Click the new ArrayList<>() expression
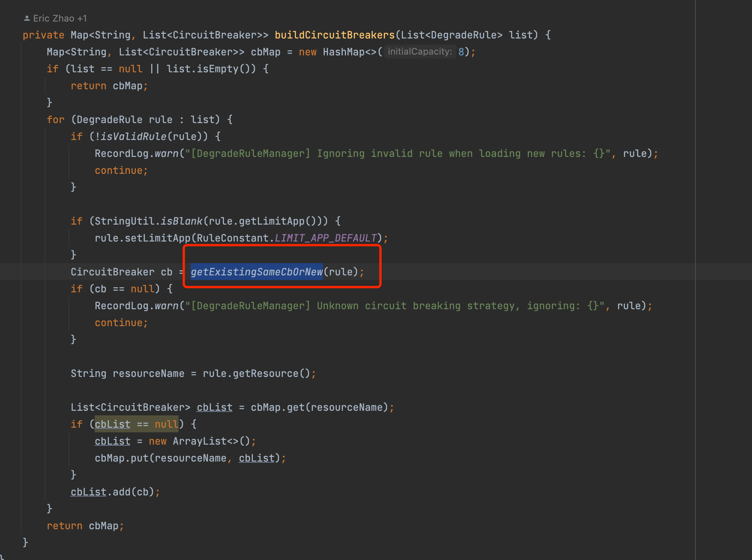 [x=200, y=441]
